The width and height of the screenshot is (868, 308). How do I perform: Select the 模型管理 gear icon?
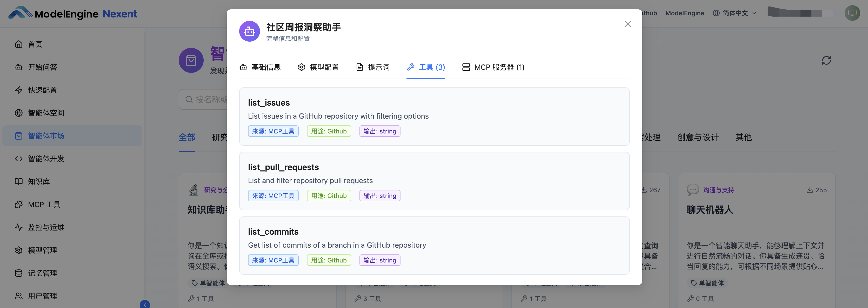19,250
